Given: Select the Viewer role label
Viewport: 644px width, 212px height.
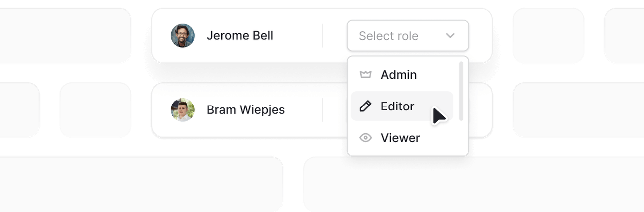Looking at the screenshot, I should tap(400, 138).
